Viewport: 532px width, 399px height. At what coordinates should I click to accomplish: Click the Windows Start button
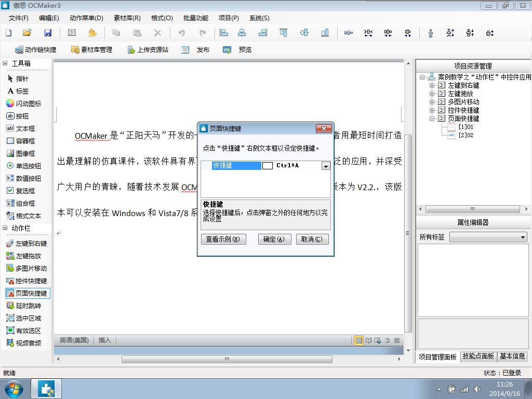14,389
